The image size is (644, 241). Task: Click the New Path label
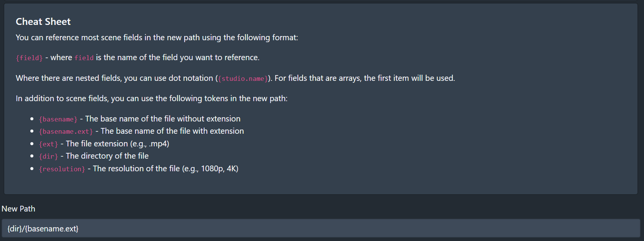[18, 209]
